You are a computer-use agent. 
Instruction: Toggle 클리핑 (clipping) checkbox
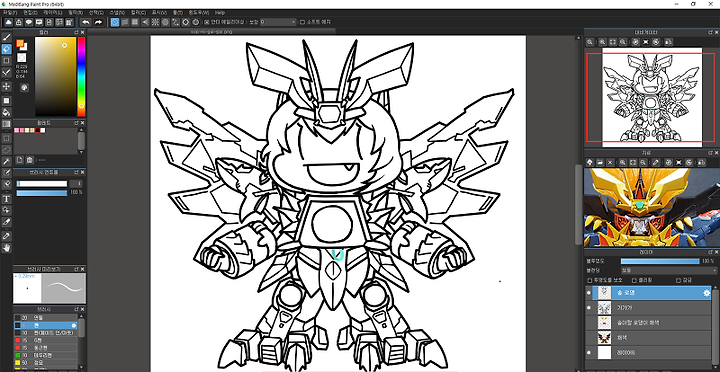coord(634,280)
